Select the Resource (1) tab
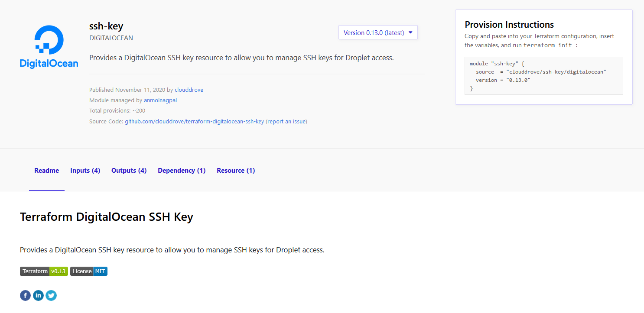The image size is (644, 313). tap(236, 171)
